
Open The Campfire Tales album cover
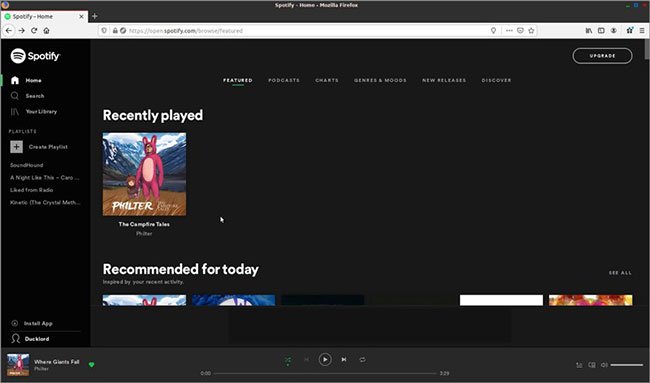[144, 174]
